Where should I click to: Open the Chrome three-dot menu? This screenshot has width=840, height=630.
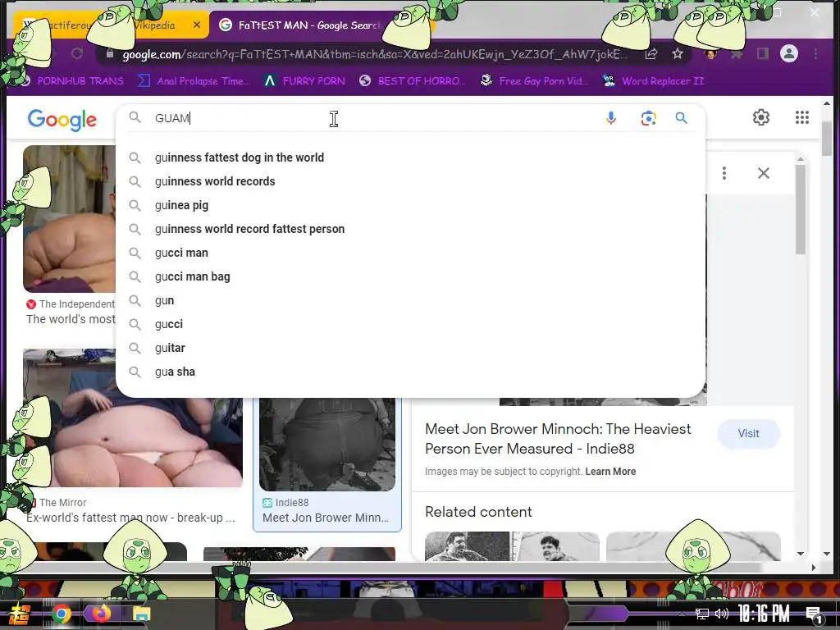click(815, 53)
